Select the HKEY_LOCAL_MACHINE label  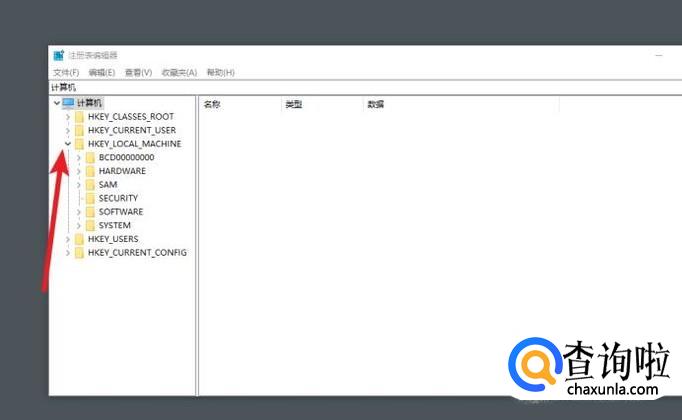click(134, 143)
